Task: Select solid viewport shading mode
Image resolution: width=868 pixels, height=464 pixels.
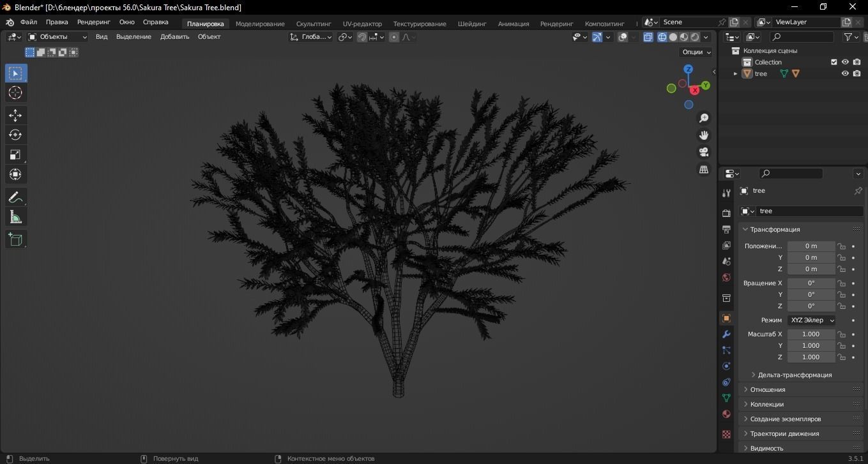Action: [673, 37]
